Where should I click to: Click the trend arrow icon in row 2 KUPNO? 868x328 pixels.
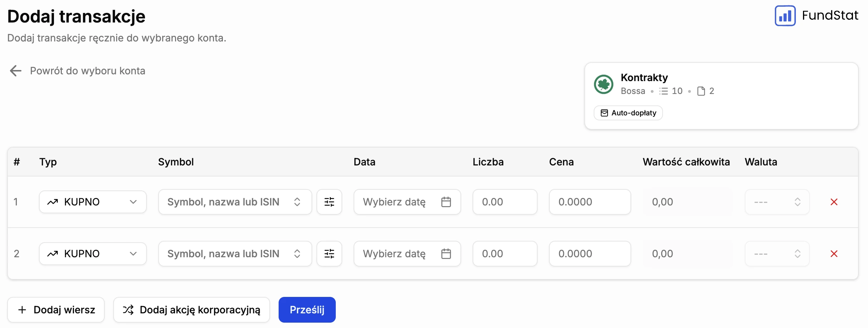click(x=53, y=254)
